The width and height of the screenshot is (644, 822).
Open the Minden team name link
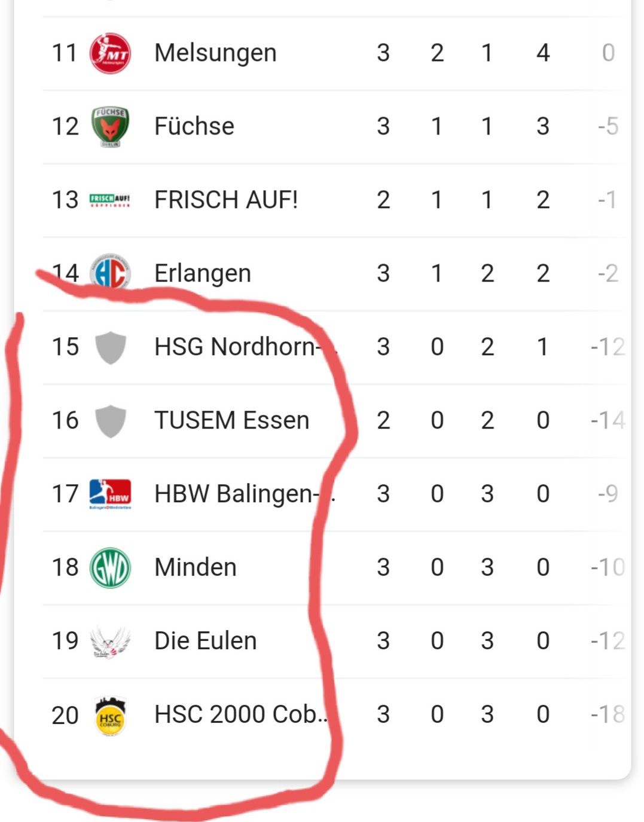pyautogui.click(x=196, y=567)
